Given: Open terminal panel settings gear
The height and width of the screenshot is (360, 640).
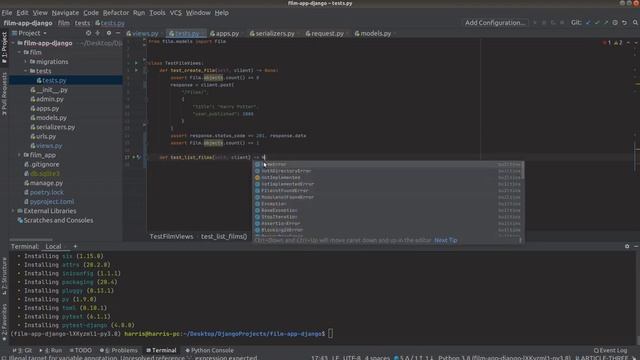Looking at the screenshot, I should 627,246.
